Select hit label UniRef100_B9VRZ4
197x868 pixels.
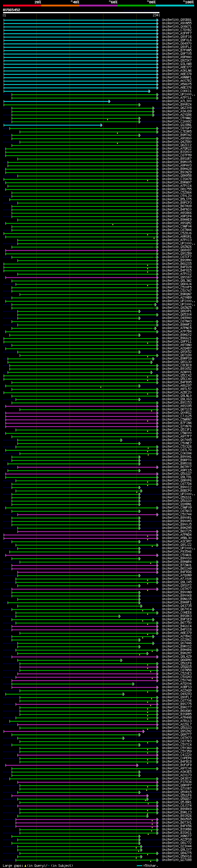[177, 104]
